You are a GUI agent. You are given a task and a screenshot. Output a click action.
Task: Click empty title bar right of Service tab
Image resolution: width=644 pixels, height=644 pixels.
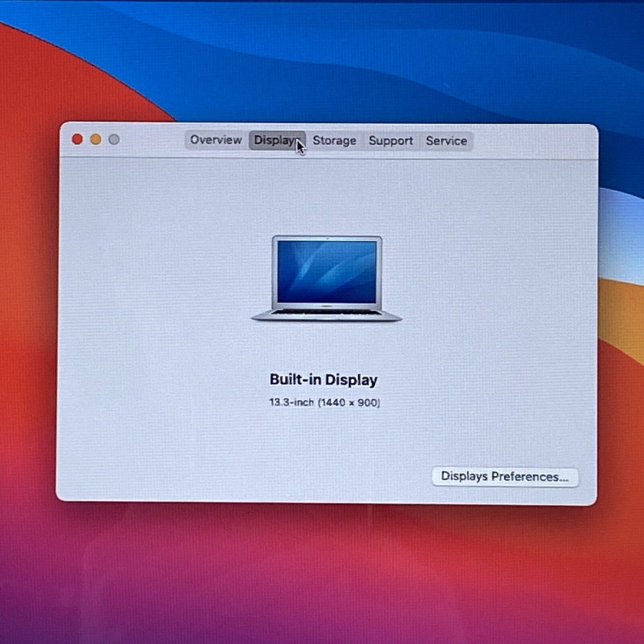[534, 142]
